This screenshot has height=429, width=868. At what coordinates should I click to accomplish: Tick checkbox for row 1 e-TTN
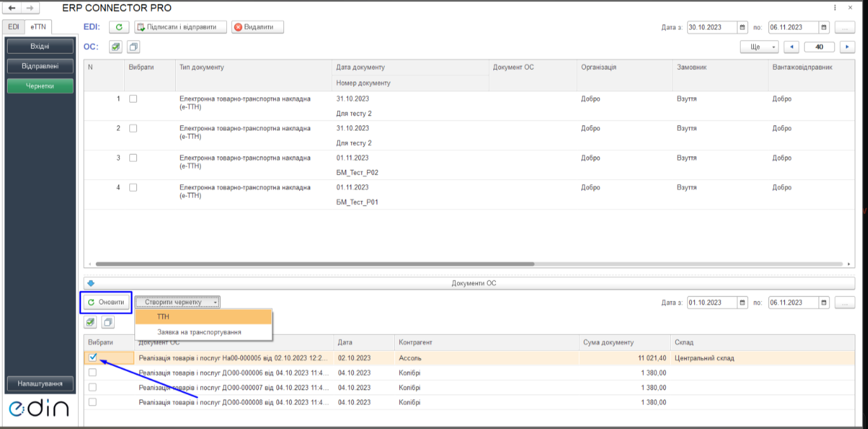point(133,99)
